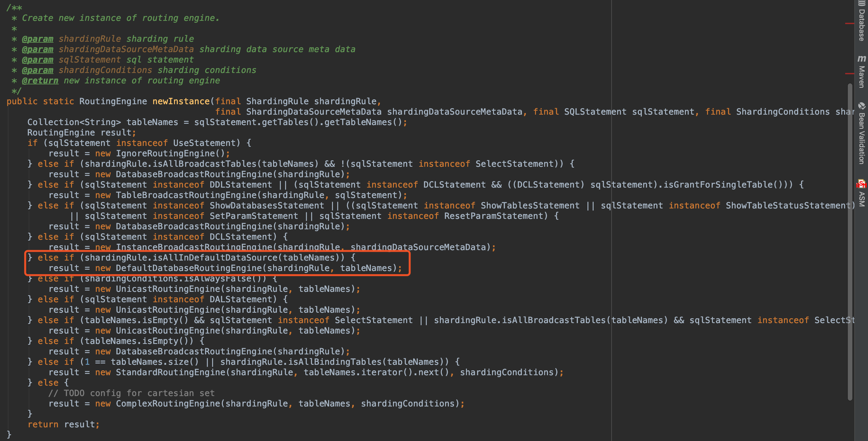Click the TODO config for cartesian set comment
The width and height of the screenshot is (868, 441).
131,393
